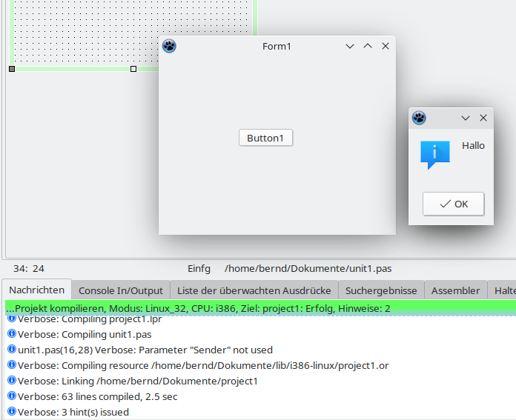This screenshot has height=420, width=516.
Task: Select message '63 lines compiled, 2.5 sec'
Action: [x=261, y=396]
